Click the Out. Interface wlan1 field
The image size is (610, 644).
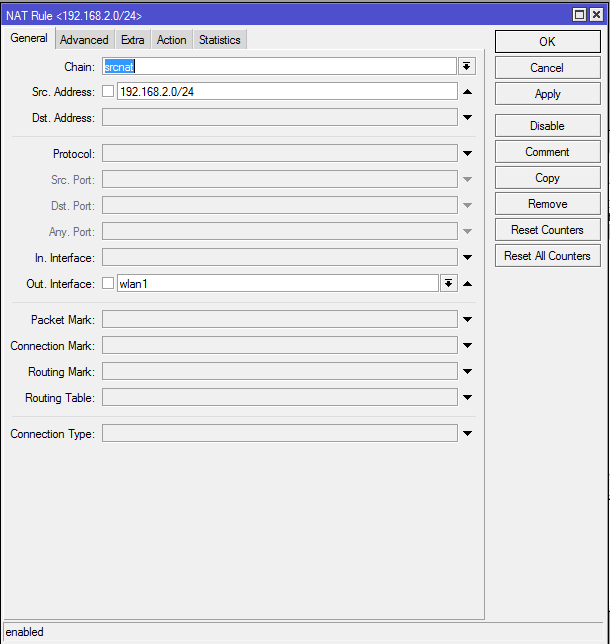click(x=278, y=283)
